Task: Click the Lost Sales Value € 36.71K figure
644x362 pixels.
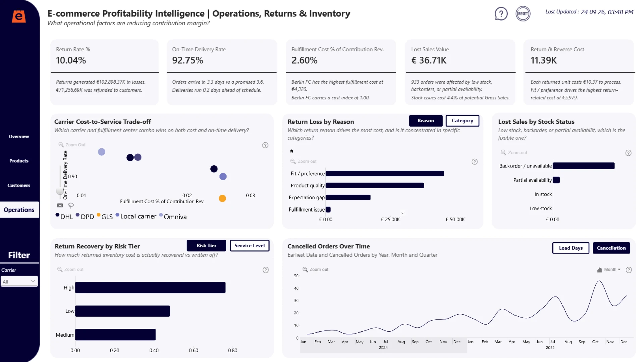Action: coord(429,60)
